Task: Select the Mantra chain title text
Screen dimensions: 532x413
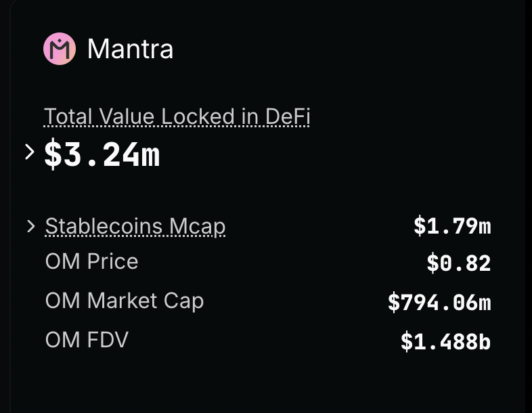Action: coord(130,49)
